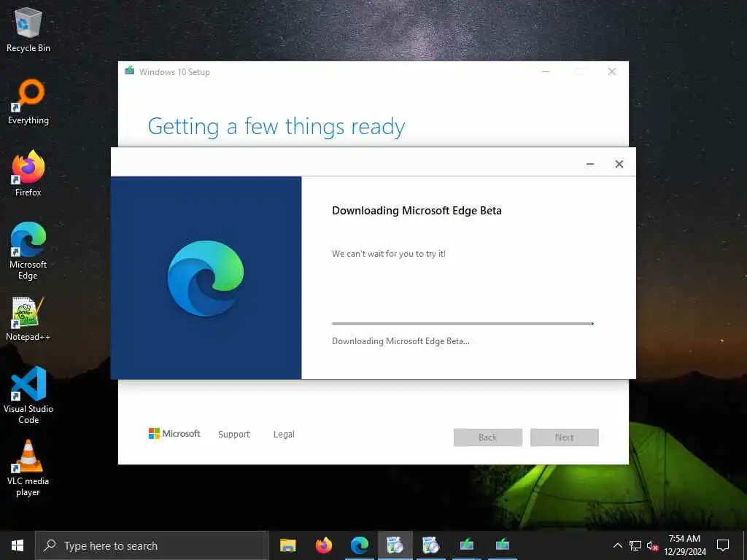Click the Legal link in Windows 10 Setup
Screen dimensions: 747x560
(x=284, y=435)
